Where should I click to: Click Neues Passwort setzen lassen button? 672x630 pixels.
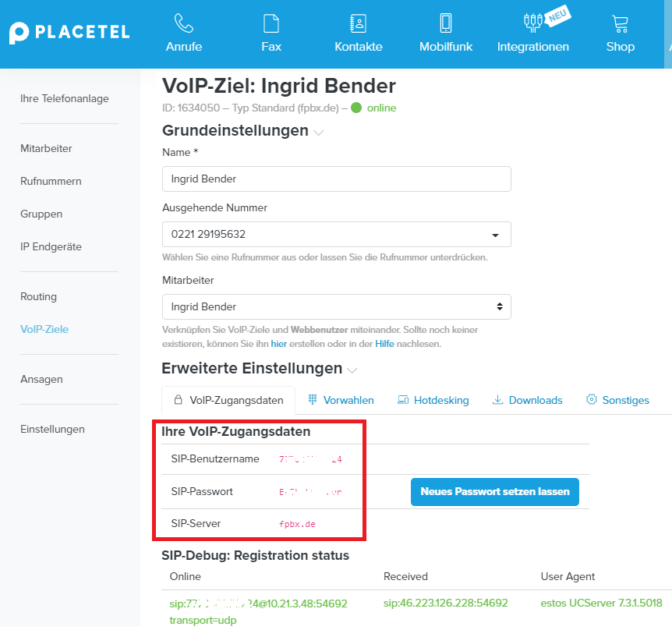coord(495,492)
